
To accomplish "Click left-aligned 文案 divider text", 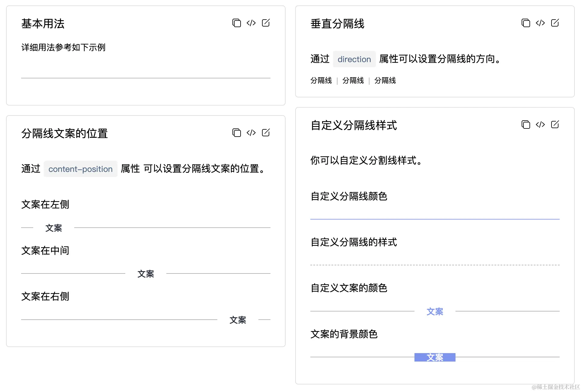I will pos(53,228).
